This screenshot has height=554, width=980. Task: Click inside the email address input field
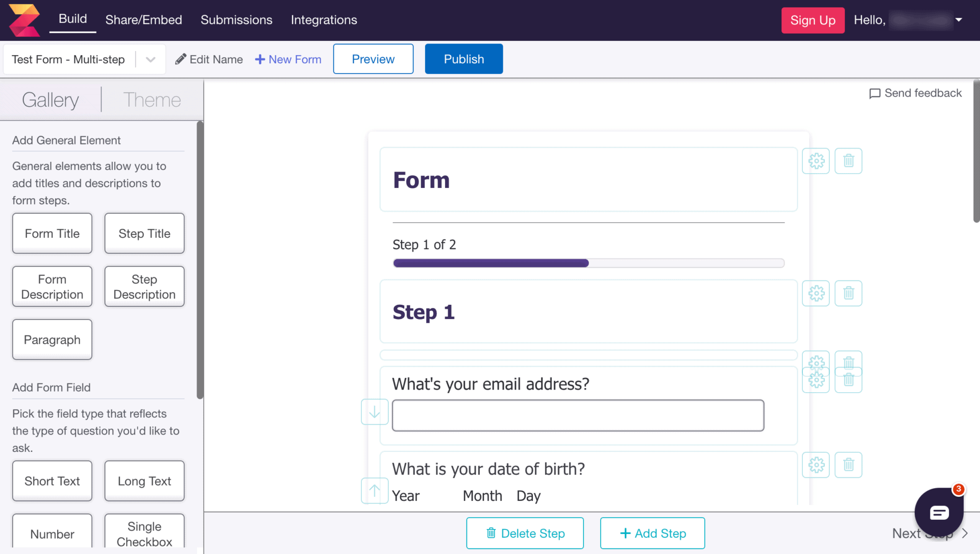point(577,415)
